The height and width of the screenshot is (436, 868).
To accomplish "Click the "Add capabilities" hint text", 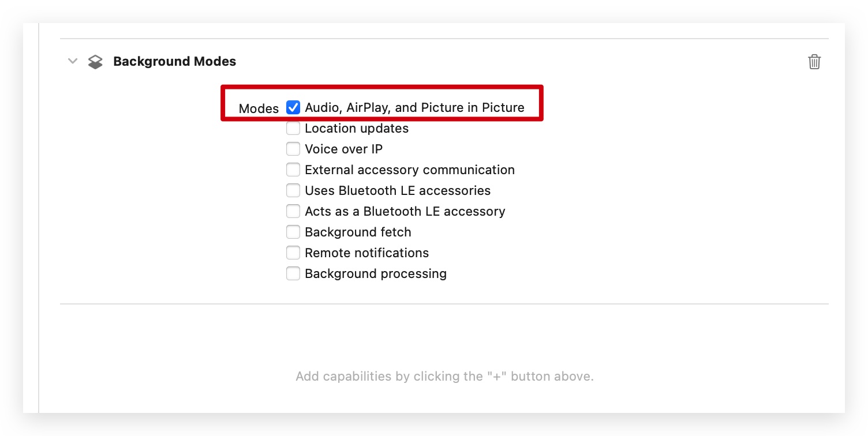I will (x=444, y=377).
